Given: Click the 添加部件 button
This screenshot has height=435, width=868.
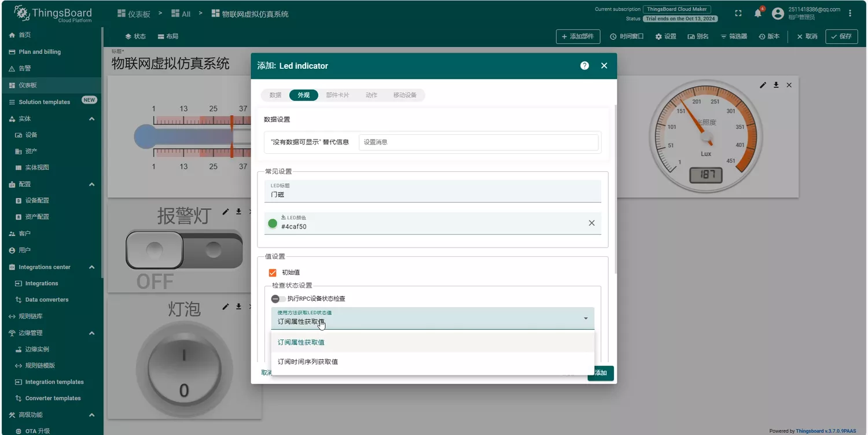Looking at the screenshot, I should coord(578,36).
